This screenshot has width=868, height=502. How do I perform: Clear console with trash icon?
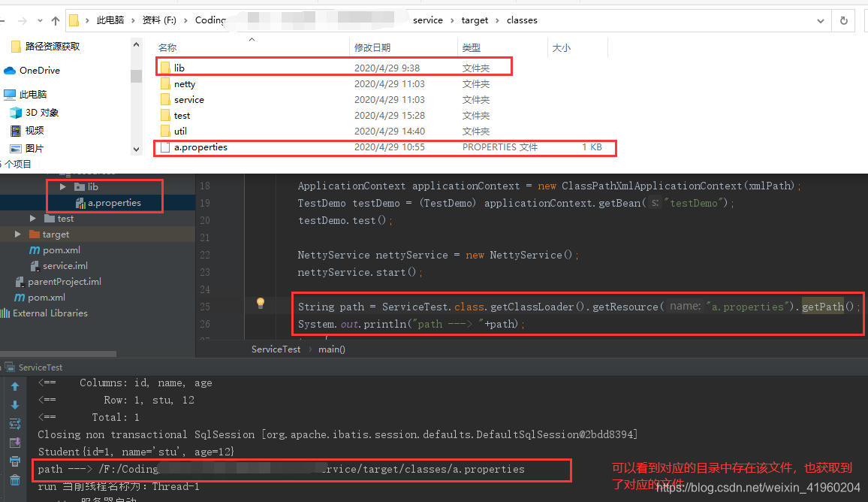tap(15, 480)
